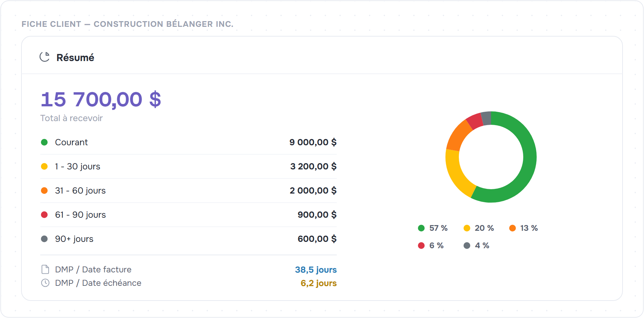Click the red dot beside 61 - 90 jours
The height and width of the screenshot is (318, 644).
point(44,215)
